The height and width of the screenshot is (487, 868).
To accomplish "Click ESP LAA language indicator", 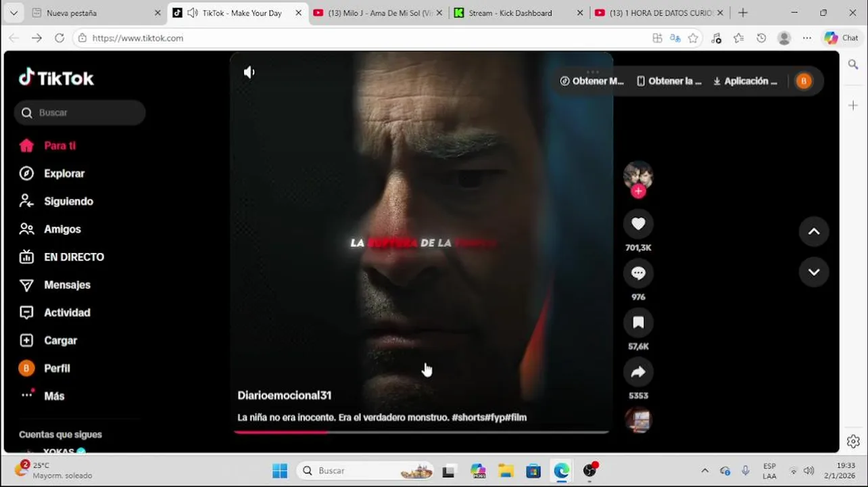I will [x=769, y=470].
